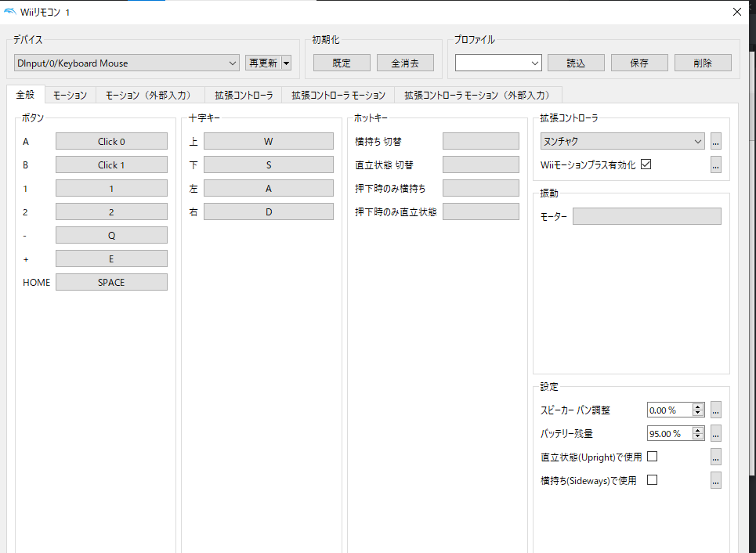Toggle Wiiモーションプラス有効化 checkbox
This screenshot has width=756, height=553.
point(646,164)
